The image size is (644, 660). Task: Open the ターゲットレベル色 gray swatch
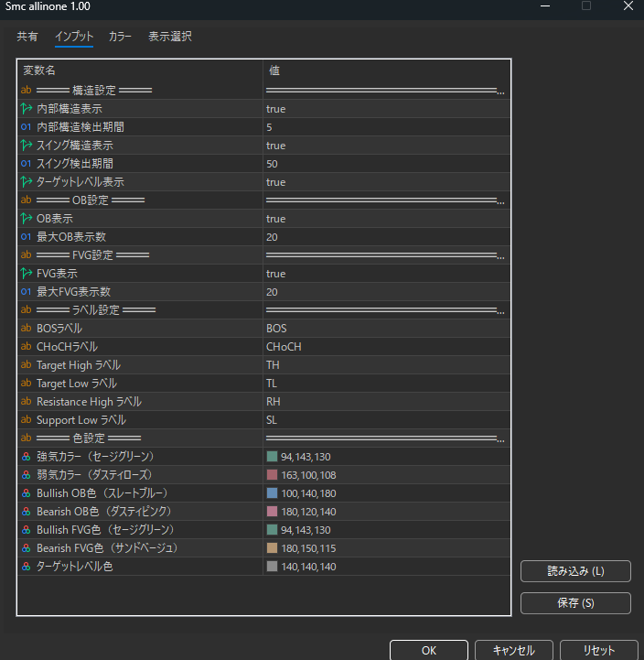pos(273,566)
